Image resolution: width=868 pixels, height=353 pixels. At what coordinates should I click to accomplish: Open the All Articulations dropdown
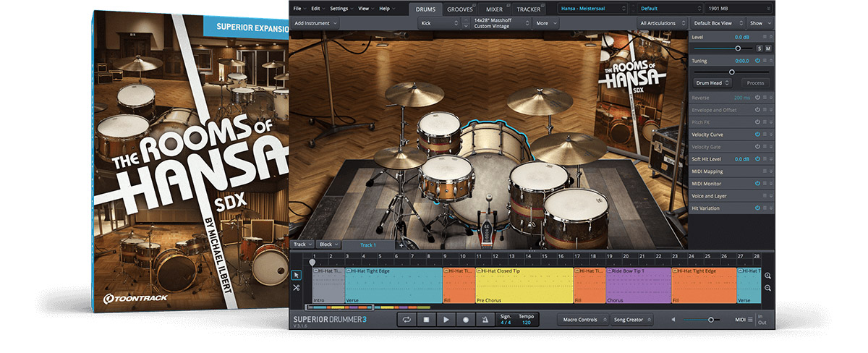pos(663,23)
